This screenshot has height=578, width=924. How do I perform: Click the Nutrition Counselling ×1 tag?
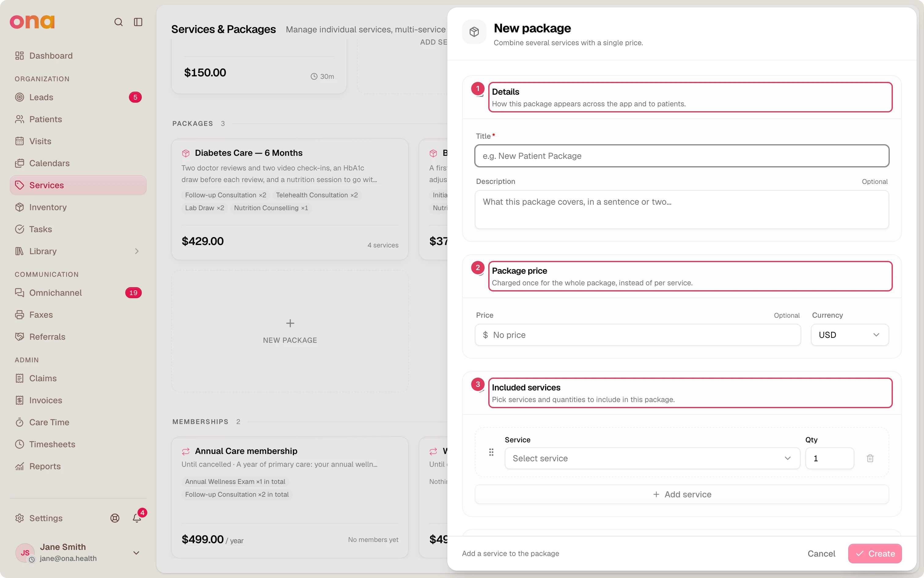click(271, 208)
